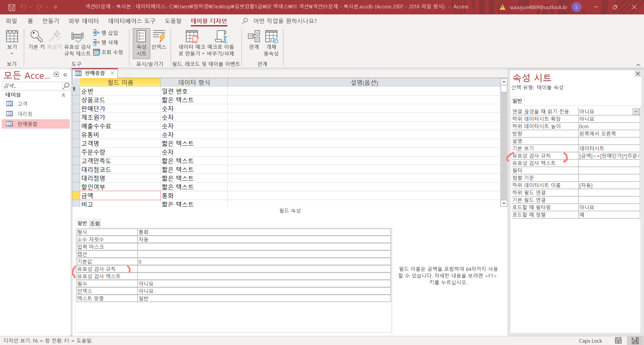Close the 판매종합 table tab
Viewport: 644px width, 345px height.
pyautogui.click(x=112, y=73)
